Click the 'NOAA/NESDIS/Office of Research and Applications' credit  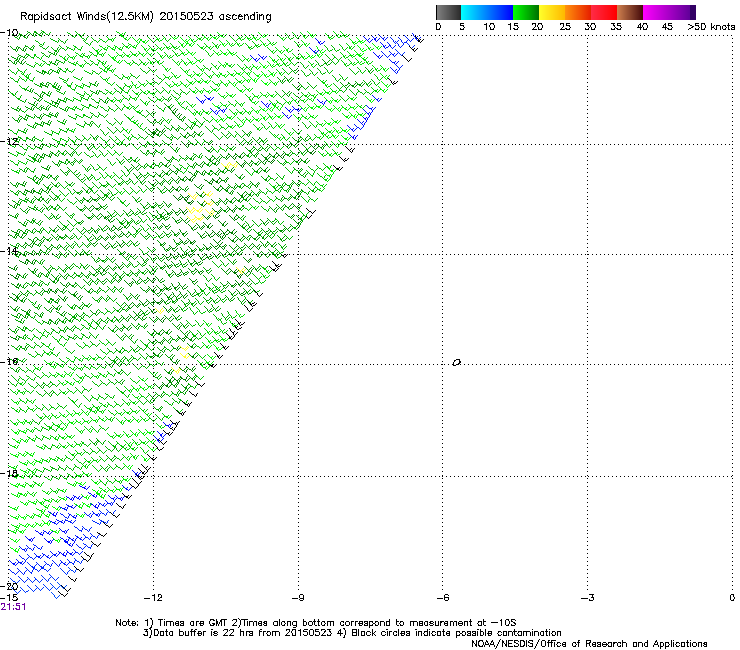pos(589,644)
